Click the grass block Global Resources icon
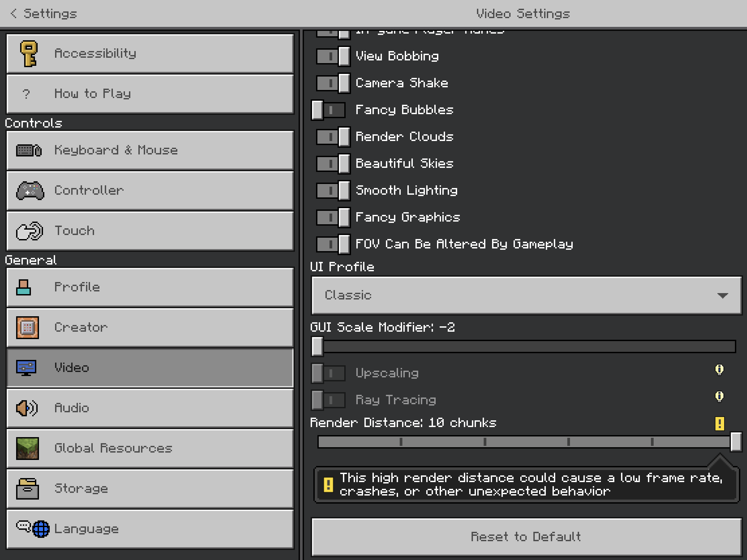 [27, 448]
